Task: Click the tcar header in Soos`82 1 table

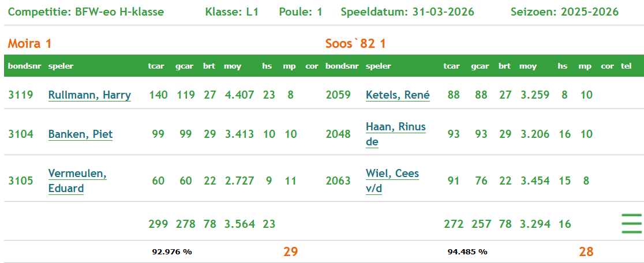Action: [451, 66]
